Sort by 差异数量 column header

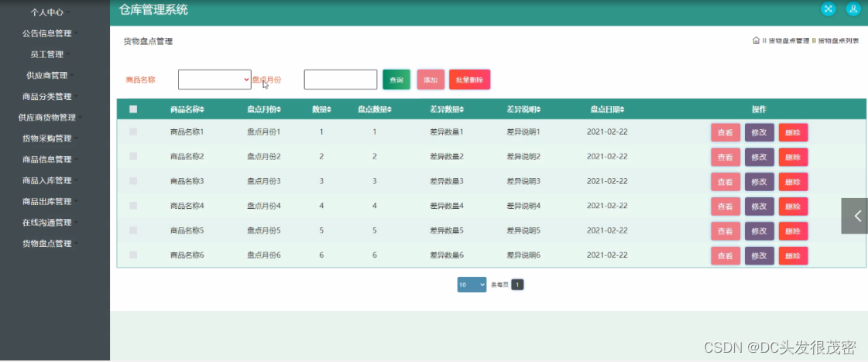(x=447, y=109)
